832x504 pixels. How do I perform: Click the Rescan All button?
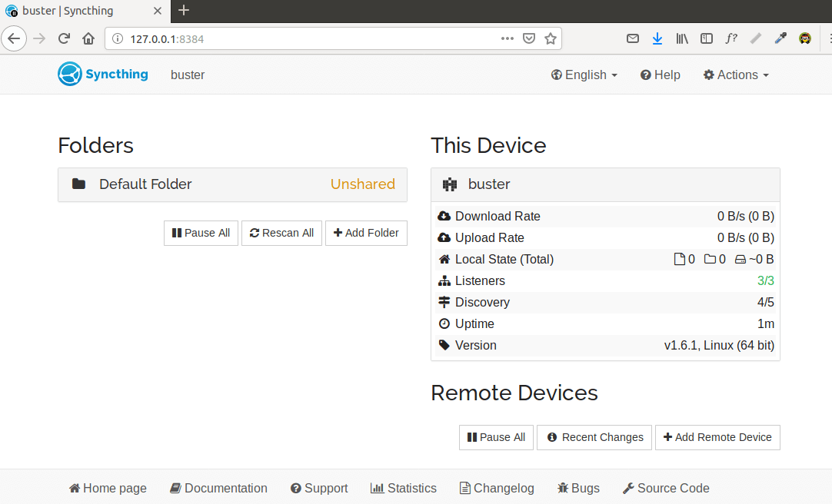[x=281, y=233]
